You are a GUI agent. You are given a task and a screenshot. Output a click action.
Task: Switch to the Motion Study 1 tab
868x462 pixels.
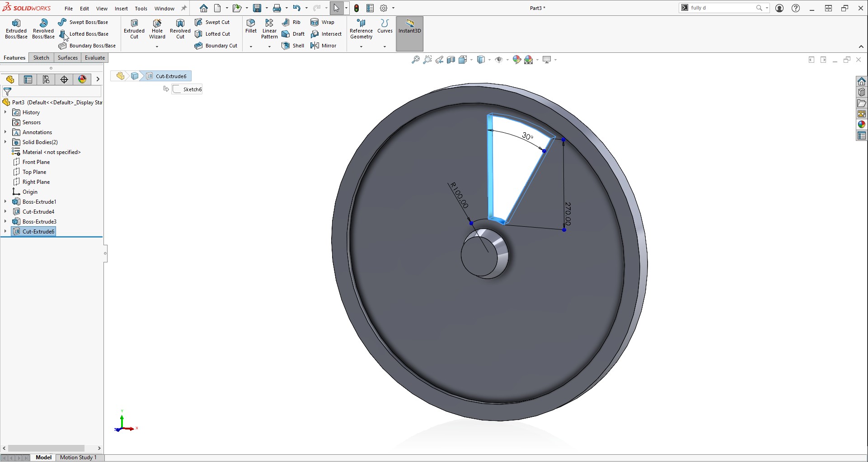79,457
